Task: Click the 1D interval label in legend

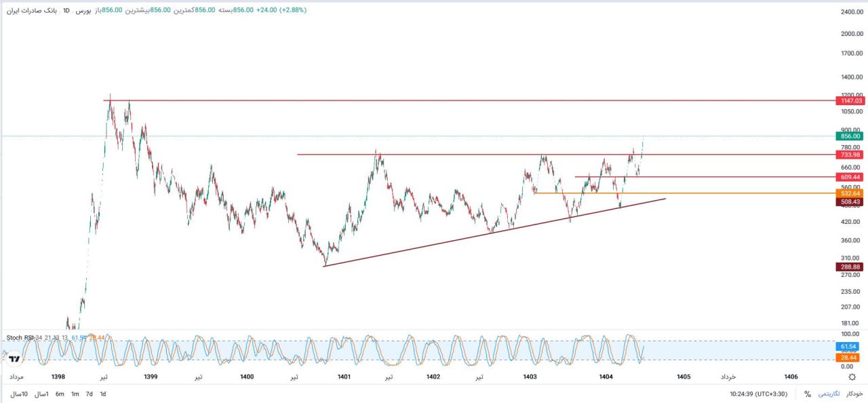Action: point(66,11)
